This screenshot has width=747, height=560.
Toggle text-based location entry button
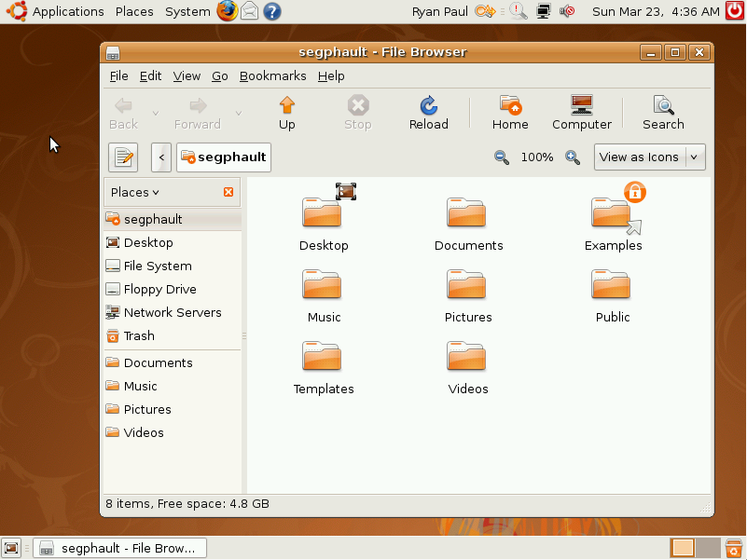[x=123, y=157]
